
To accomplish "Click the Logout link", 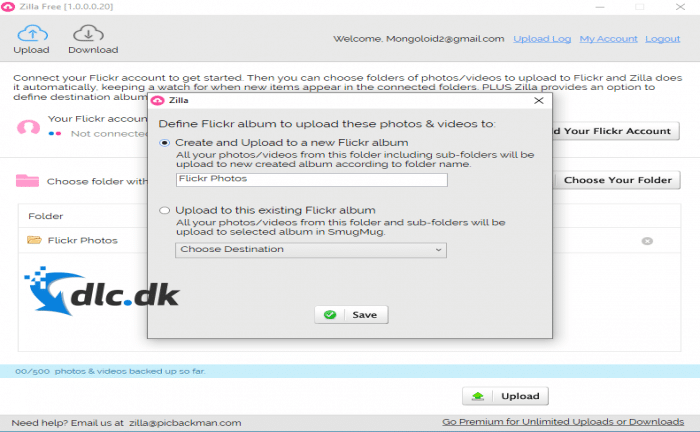I will (x=662, y=39).
